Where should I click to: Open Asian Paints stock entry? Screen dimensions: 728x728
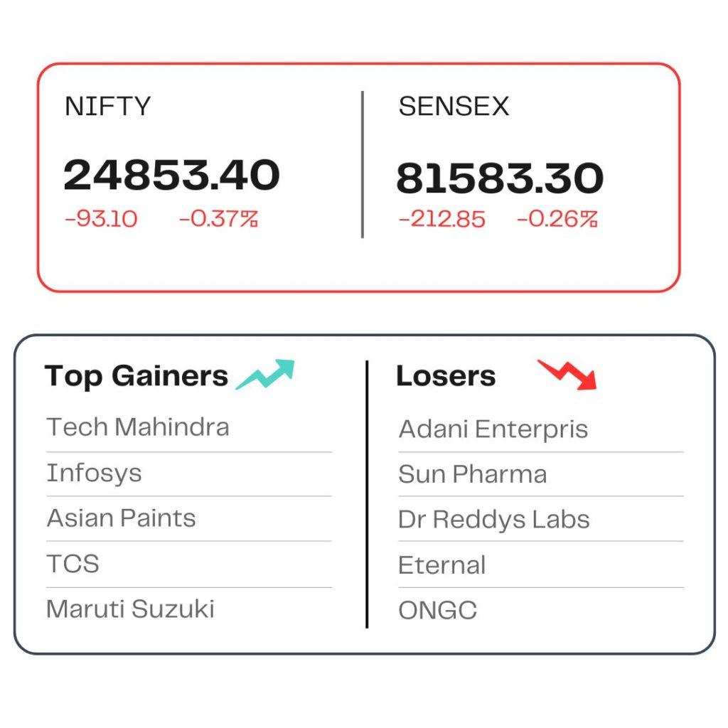[x=121, y=518]
